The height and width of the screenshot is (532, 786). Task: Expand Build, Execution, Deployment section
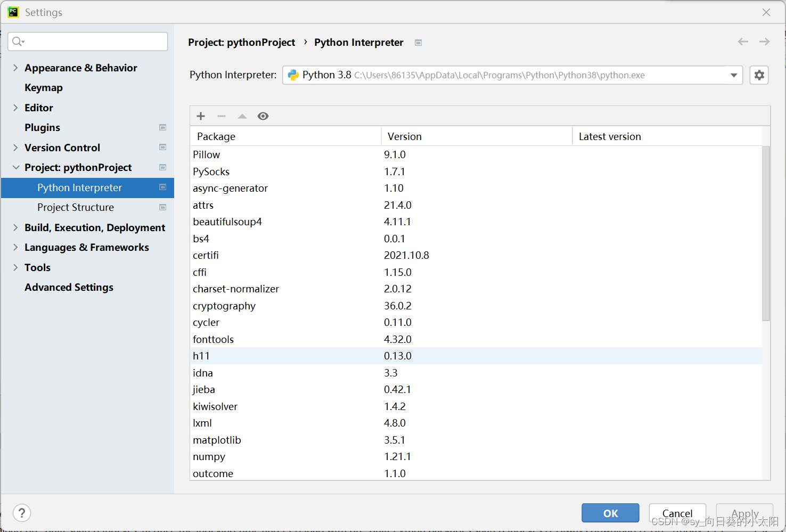coord(15,227)
